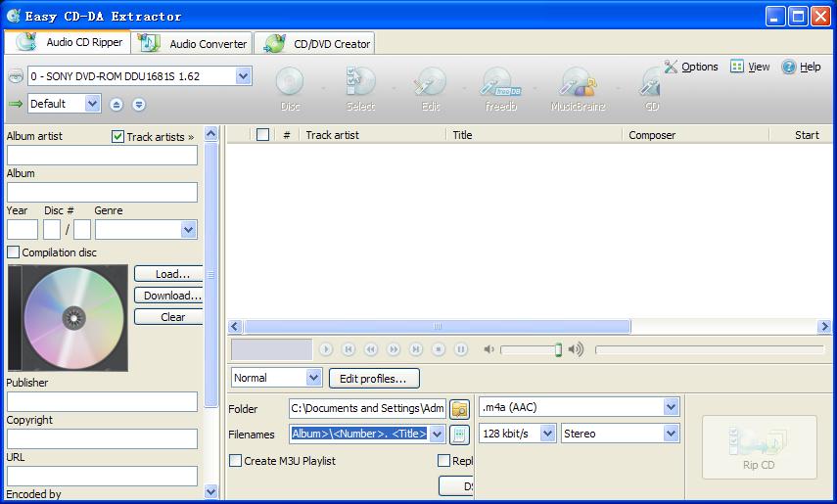Image resolution: width=837 pixels, height=504 pixels.
Task: Rewind playback button
Action: pyautogui.click(x=370, y=349)
